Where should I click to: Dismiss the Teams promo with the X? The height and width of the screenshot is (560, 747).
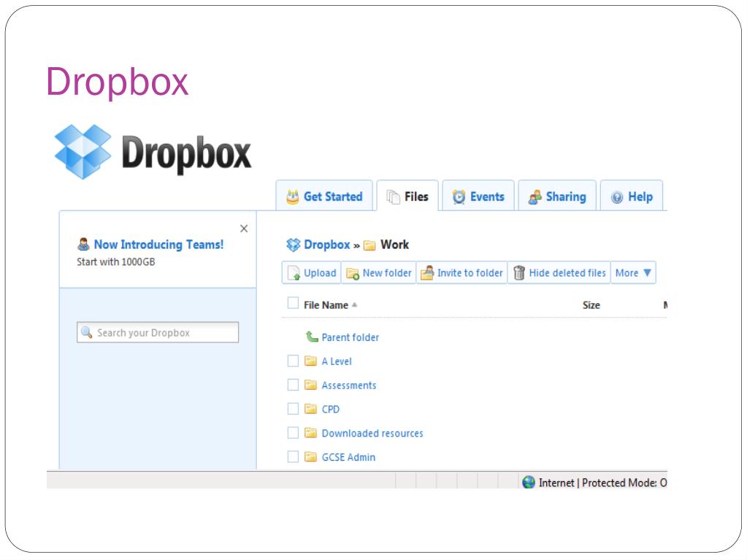click(x=244, y=229)
